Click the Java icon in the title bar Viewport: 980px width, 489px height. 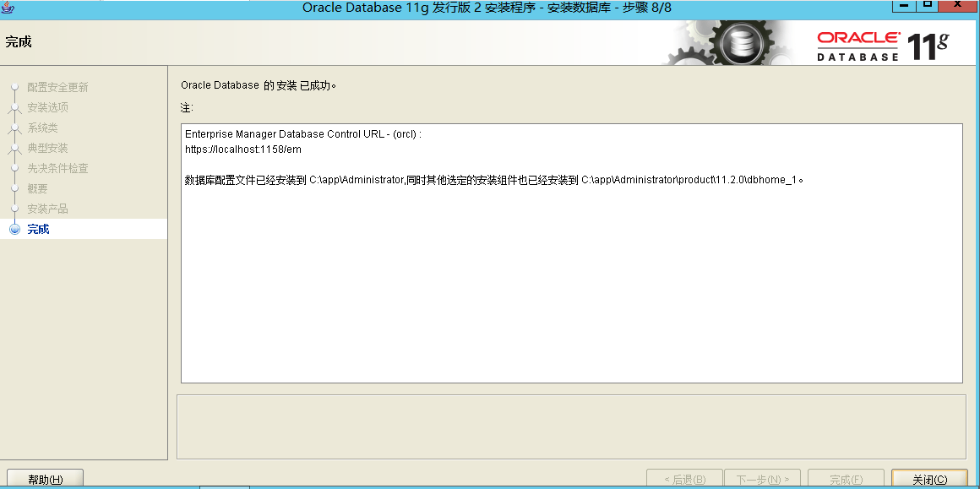8,8
